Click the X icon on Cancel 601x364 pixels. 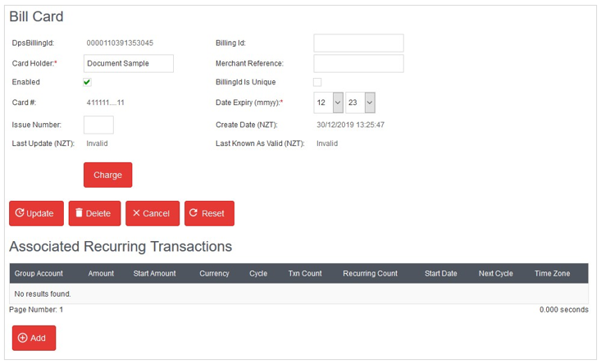136,213
